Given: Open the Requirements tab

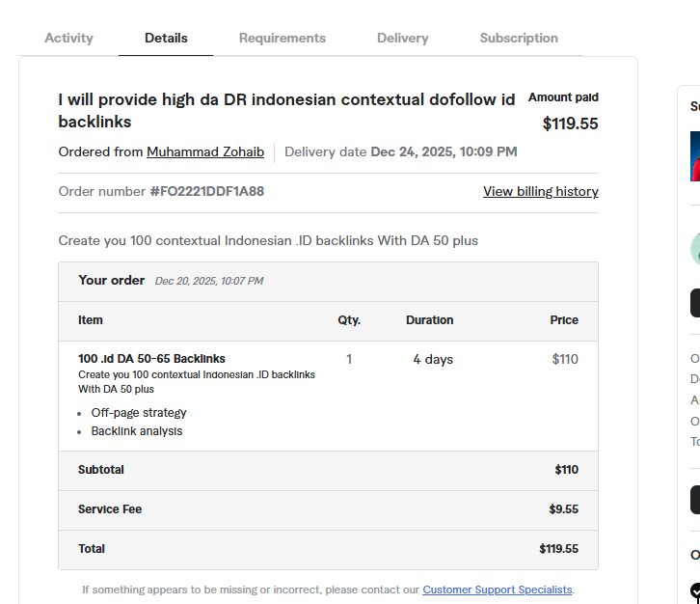Looking at the screenshot, I should click(x=283, y=39).
